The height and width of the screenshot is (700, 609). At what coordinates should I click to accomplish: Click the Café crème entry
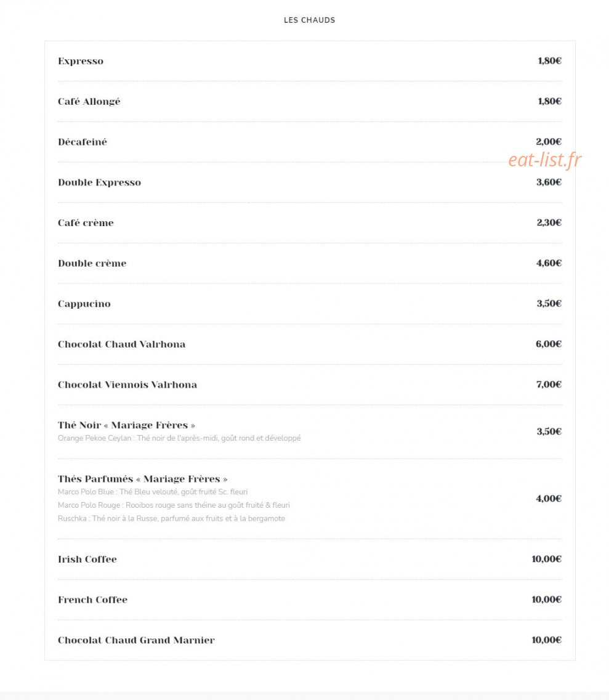coord(86,223)
